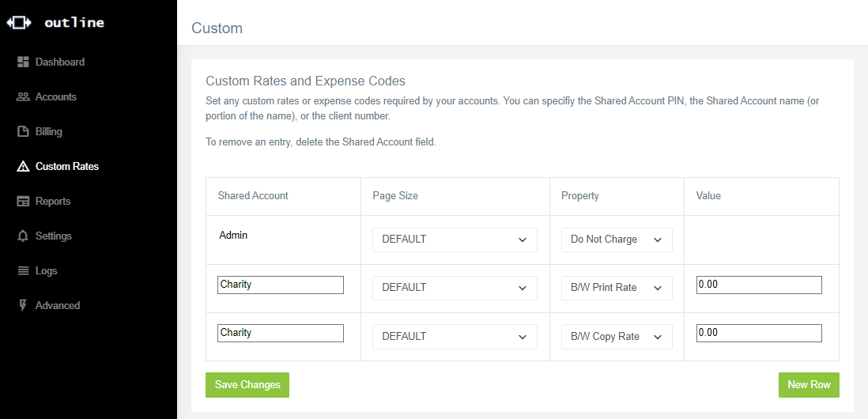
Task: Expand the B/W Print Rate dropdown
Action: pos(617,288)
